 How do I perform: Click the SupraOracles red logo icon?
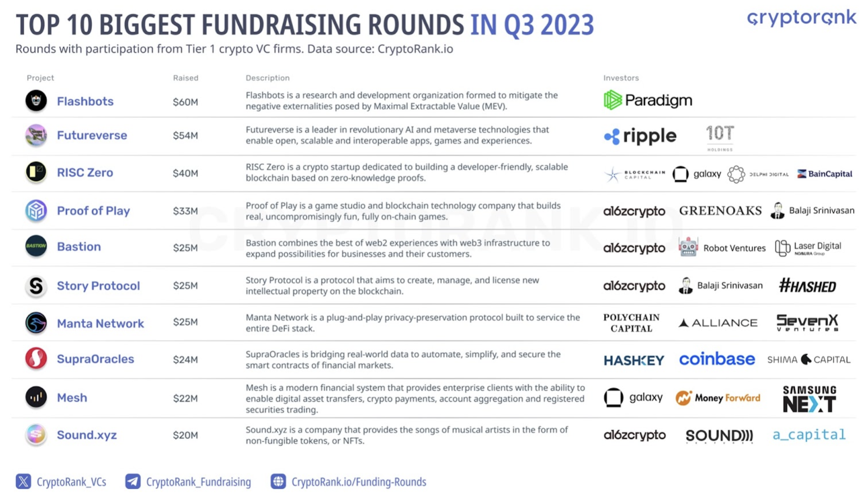click(36, 358)
